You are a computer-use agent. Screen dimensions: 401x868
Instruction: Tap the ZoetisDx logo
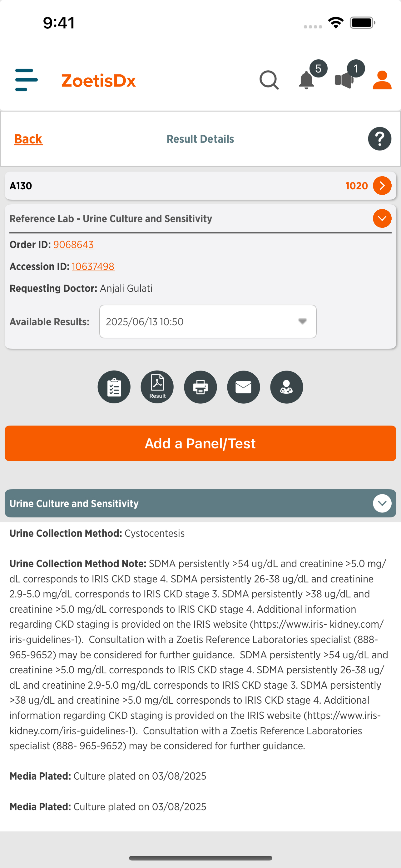coord(99,81)
